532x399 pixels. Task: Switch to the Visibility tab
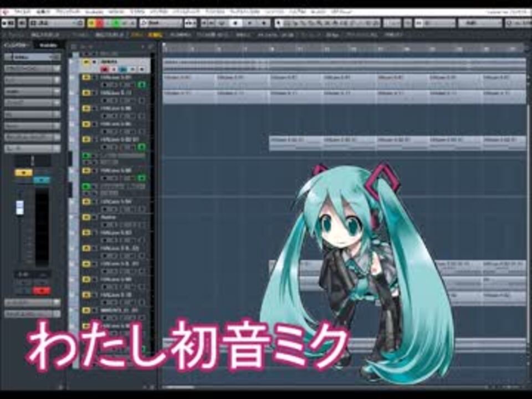pos(48,45)
